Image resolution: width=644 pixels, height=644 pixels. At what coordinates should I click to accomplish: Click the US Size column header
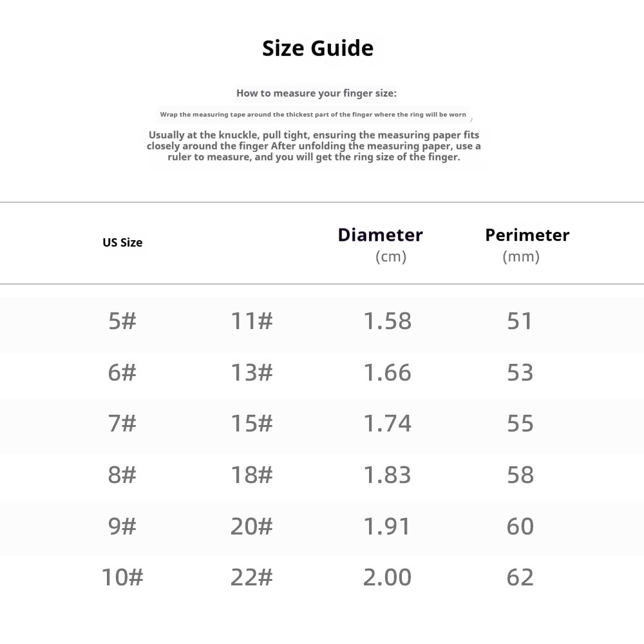(122, 243)
